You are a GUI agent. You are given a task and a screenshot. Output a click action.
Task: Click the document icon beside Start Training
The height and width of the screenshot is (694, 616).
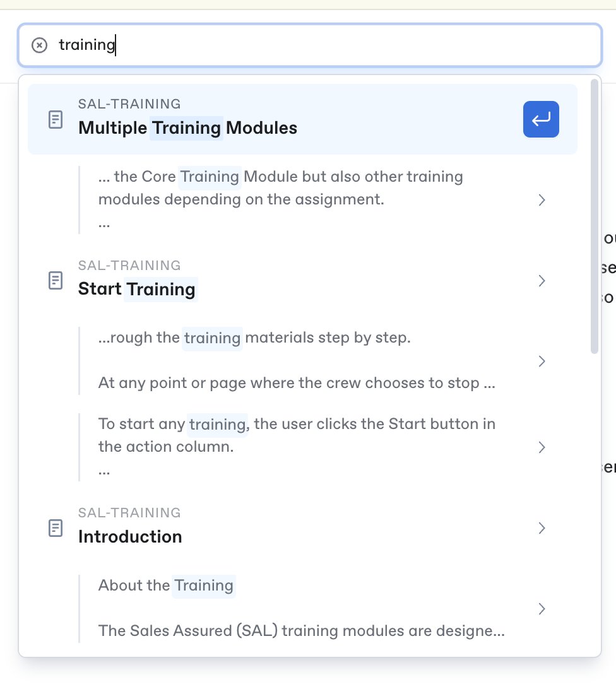56,281
